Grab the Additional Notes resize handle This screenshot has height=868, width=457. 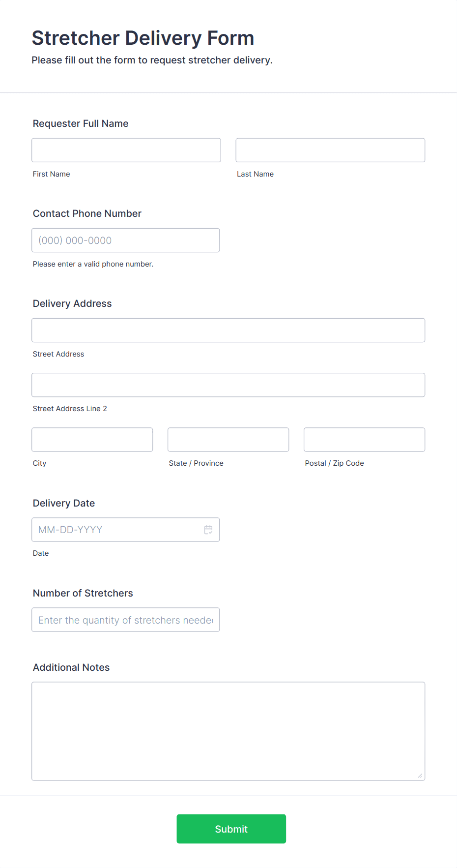coord(420,776)
